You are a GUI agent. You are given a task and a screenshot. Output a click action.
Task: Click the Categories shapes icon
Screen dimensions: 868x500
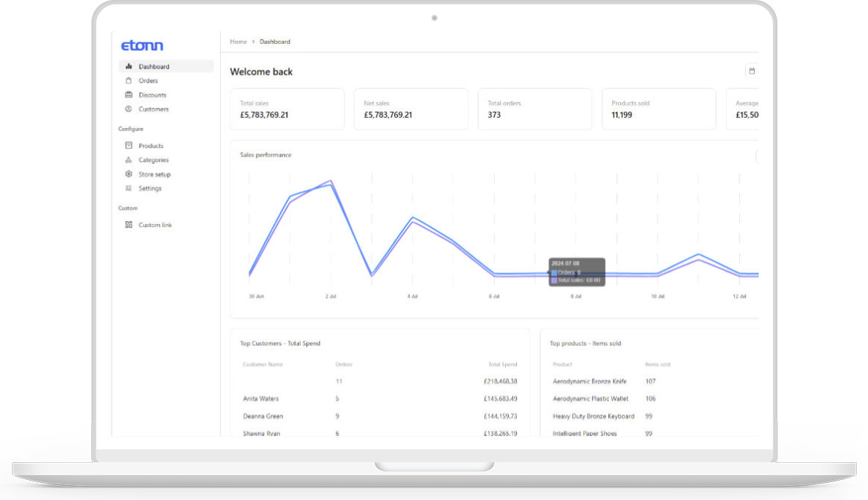pyautogui.click(x=129, y=160)
